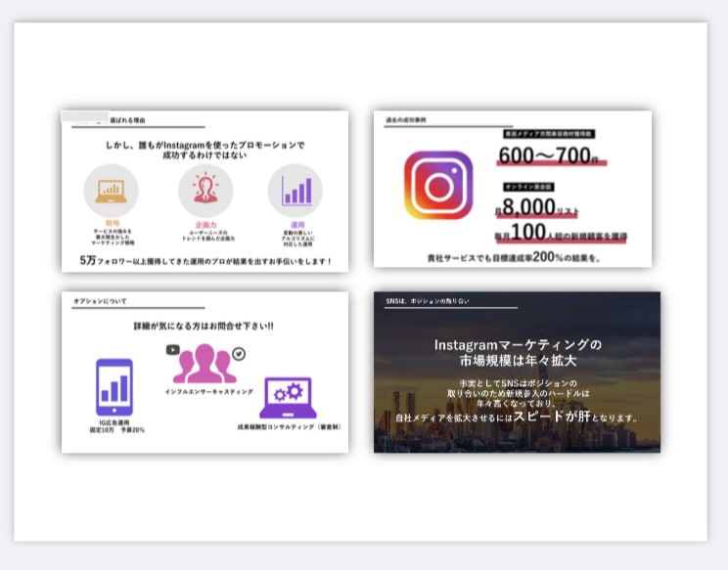Image resolution: width=728 pixels, height=570 pixels.
Task: Click the purple tablet bar chart icon
Action: point(114,387)
